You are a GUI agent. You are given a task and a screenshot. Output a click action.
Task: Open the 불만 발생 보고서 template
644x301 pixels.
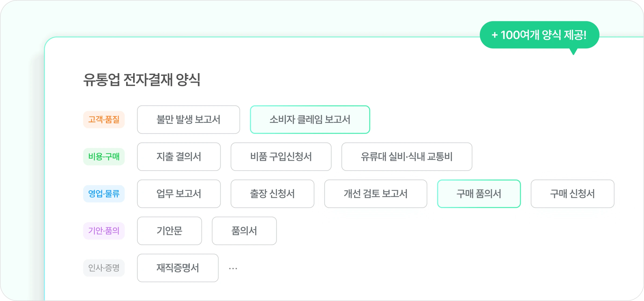point(188,120)
